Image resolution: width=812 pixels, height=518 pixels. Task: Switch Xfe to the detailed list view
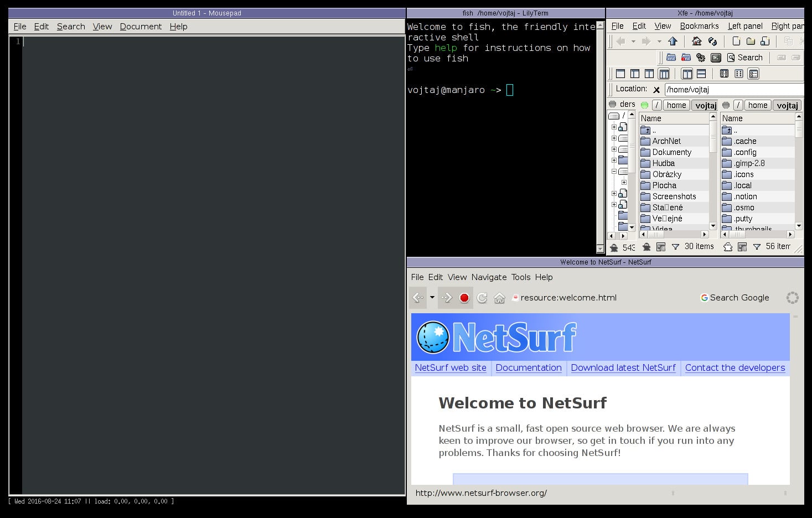pyautogui.click(x=753, y=74)
